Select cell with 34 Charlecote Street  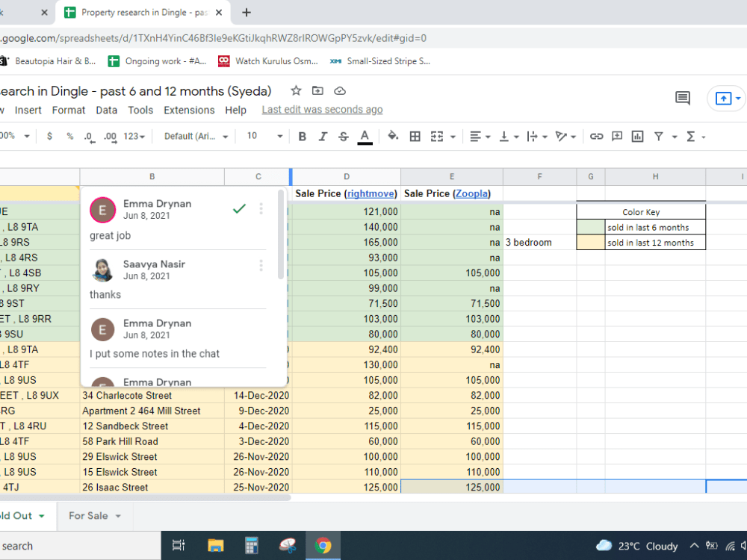[x=152, y=395]
